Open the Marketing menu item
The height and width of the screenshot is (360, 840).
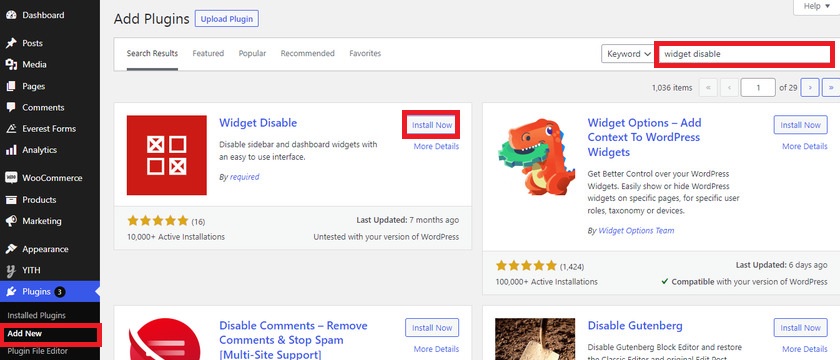click(50, 221)
